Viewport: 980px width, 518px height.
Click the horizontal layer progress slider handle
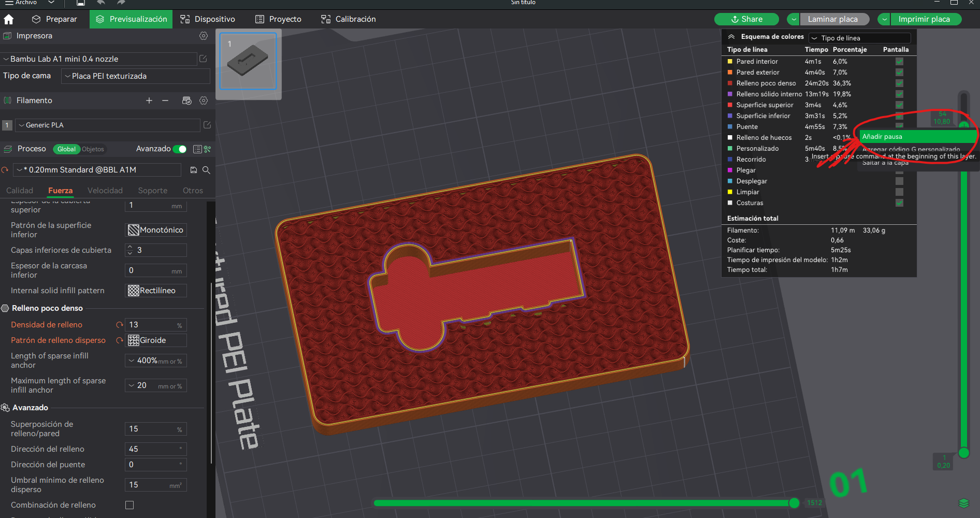pyautogui.click(x=794, y=503)
